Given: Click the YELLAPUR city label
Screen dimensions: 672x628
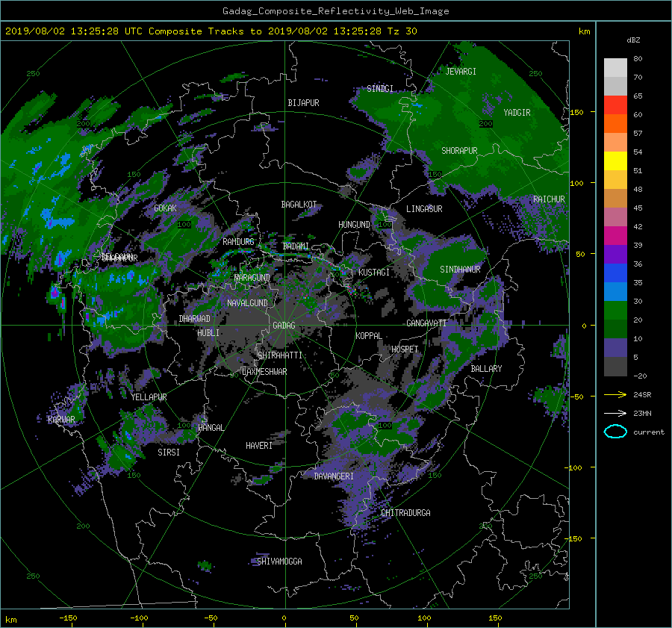Looking at the screenshot, I should tap(149, 397).
